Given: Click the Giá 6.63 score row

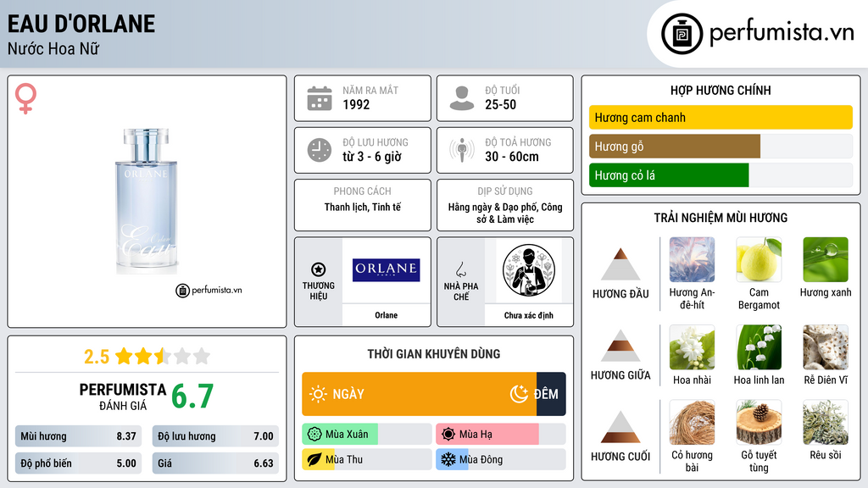Looking at the screenshot, I should (x=215, y=463).
